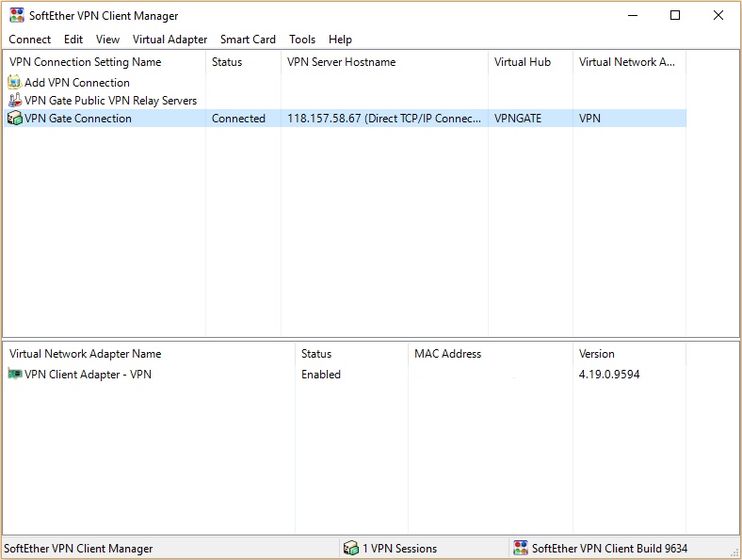742x560 pixels.
Task: Click the 4.19.0.9594 version cell
Action: (609, 375)
